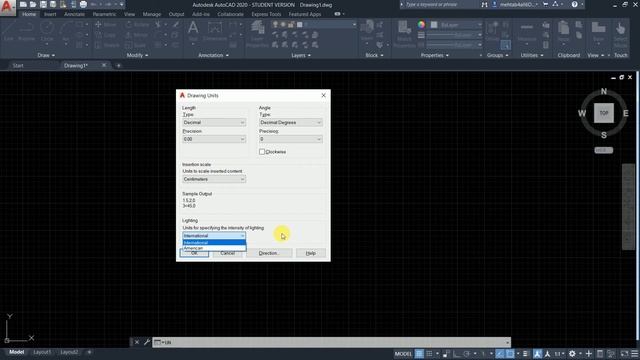Open workspace switching gear in status bar
This screenshot has height=360, width=640.
(572, 354)
